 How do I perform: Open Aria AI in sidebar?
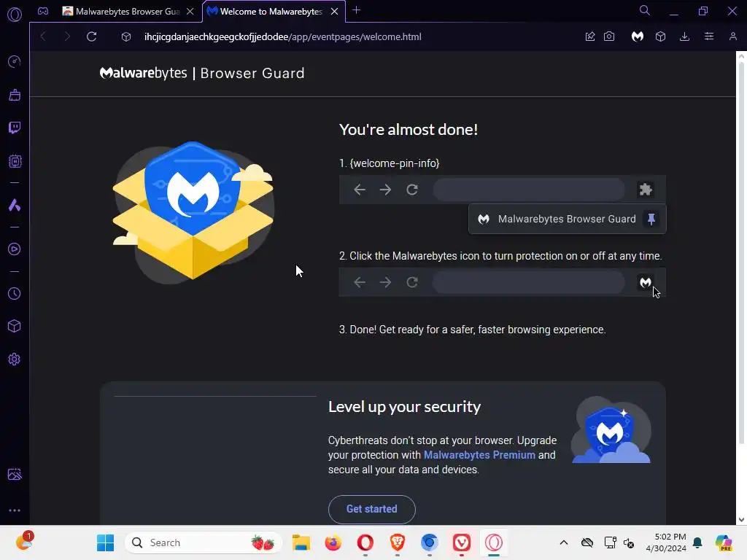(x=15, y=205)
